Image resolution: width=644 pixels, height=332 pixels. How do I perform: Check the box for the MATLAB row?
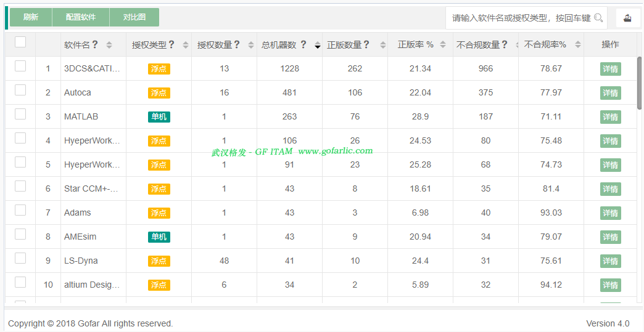click(x=20, y=114)
